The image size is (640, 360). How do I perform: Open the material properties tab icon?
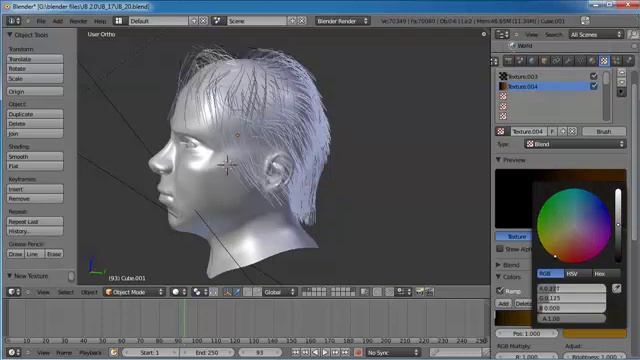point(592,61)
